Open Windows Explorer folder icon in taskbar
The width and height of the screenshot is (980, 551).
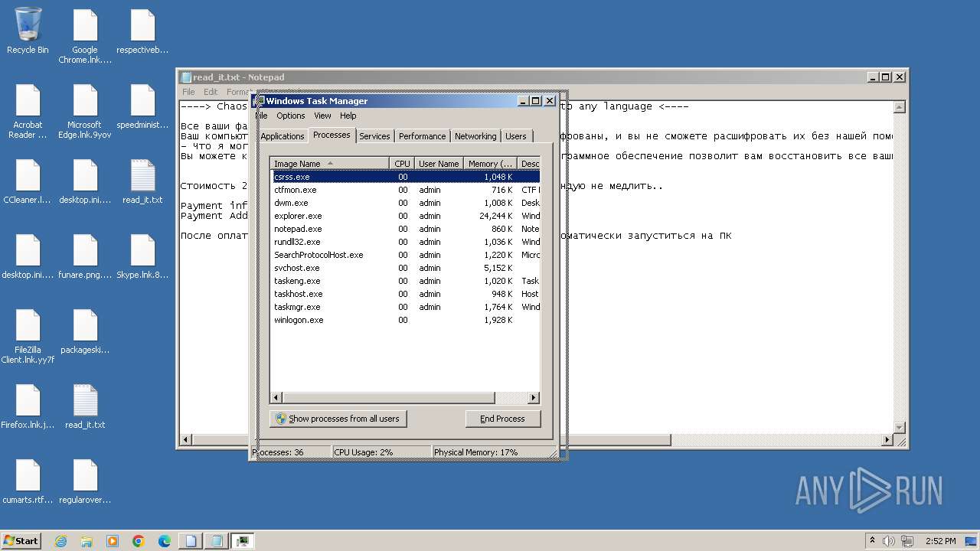[87, 541]
